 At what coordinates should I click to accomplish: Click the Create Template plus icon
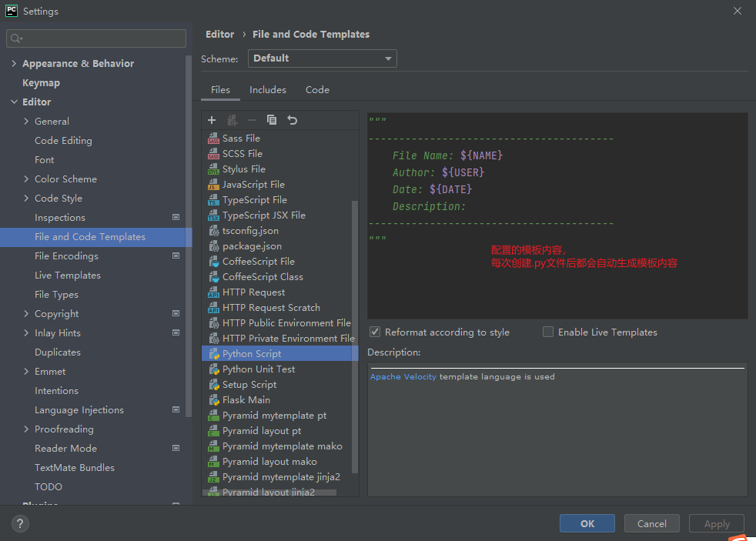(x=212, y=120)
